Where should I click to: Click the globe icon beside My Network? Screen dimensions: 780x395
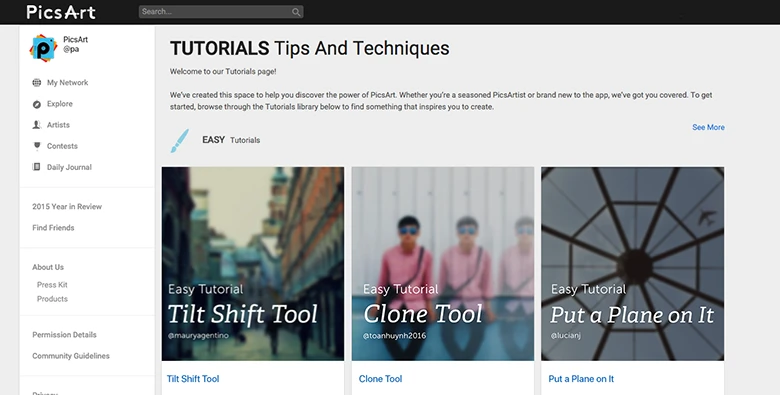[x=37, y=83]
